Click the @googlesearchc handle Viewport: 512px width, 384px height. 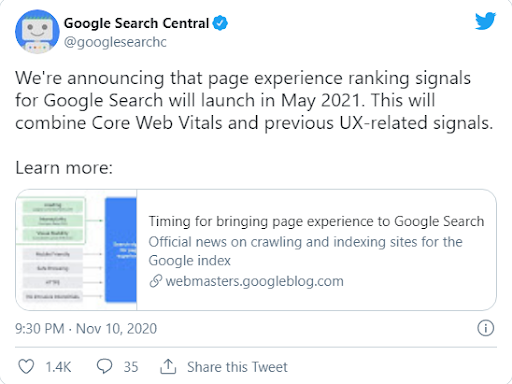115,42
